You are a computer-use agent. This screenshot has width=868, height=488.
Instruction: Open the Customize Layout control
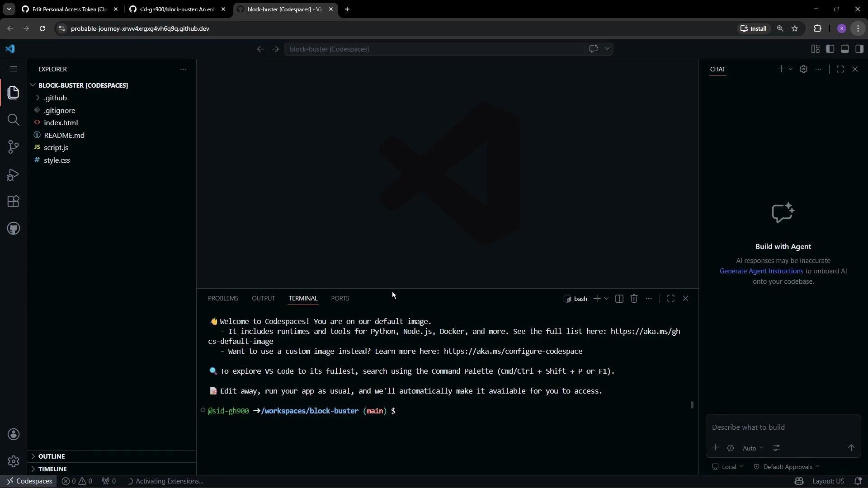(816, 49)
